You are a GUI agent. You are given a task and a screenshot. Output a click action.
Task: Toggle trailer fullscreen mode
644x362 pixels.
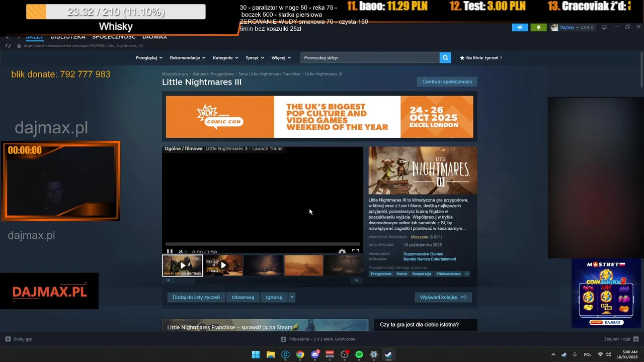355,251
